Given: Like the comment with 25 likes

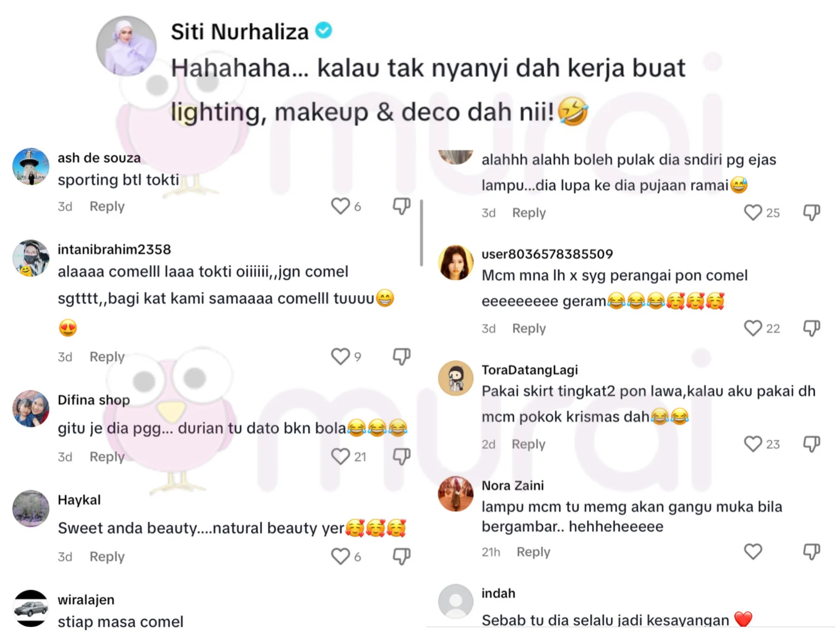Looking at the screenshot, I should pyautogui.click(x=753, y=212).
